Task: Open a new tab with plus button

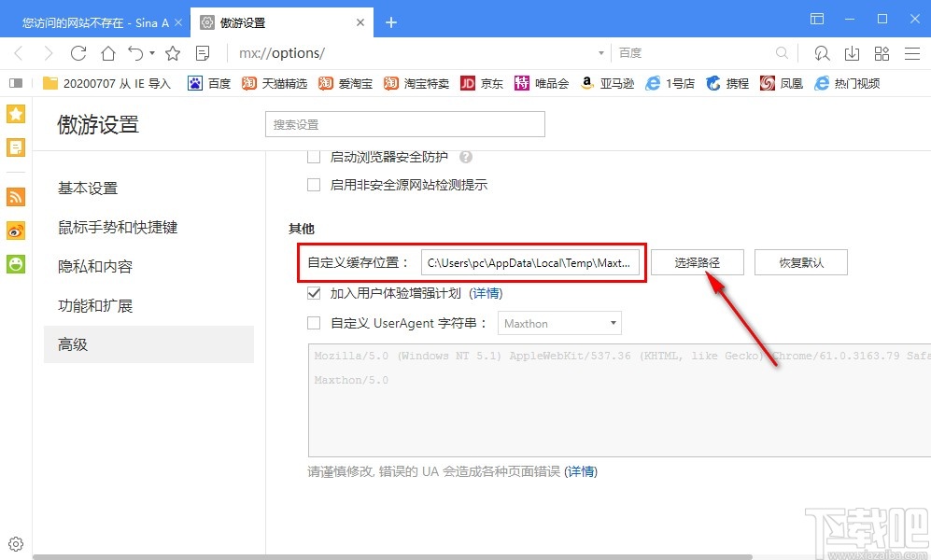Action: click(390, 22)
